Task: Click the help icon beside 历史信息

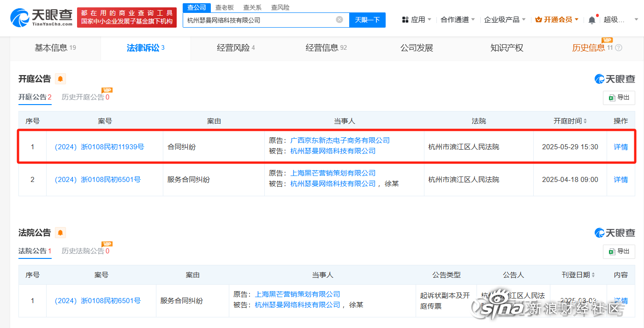Action: coord(619,48)
